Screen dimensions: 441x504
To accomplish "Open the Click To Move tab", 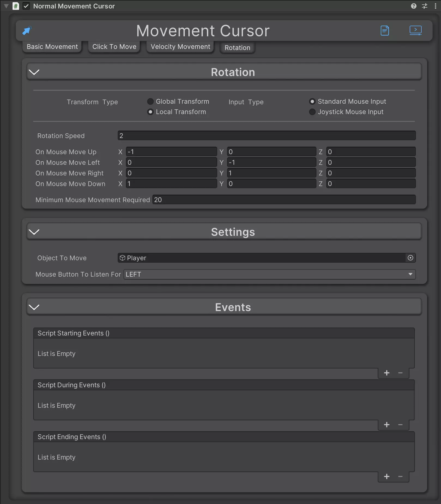I will tap(114, 47).
